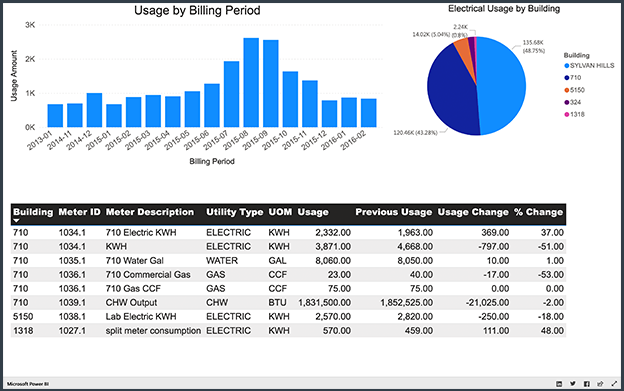
Task: Click the Electrical Usage by Building chart title
Action: pyautogui.click(x=504, y=9)
